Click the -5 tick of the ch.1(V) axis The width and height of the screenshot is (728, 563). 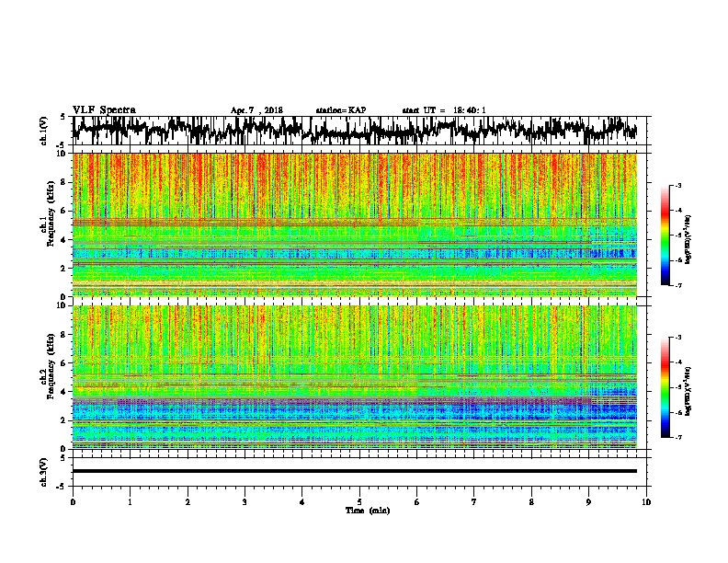(x=63, y=144)
